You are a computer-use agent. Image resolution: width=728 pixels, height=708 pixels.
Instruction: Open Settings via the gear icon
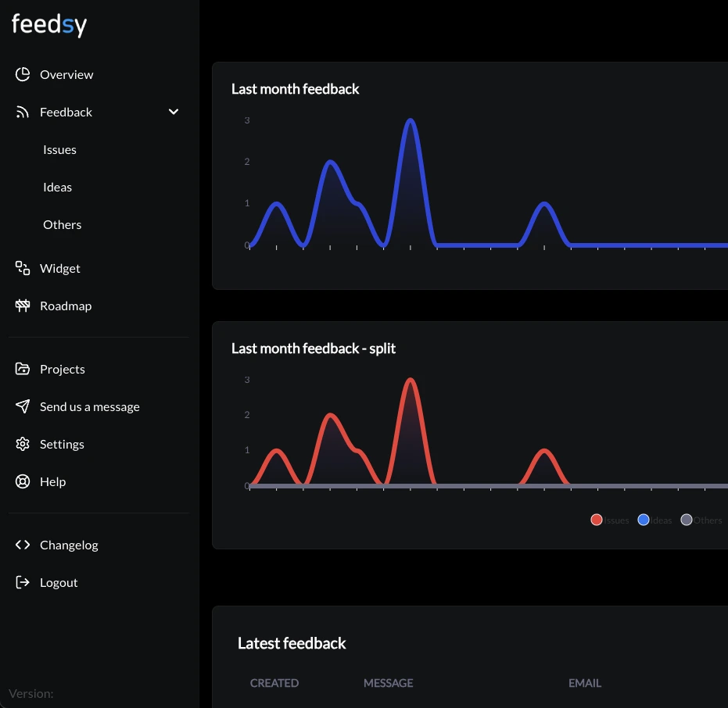pyautogui.click(x=23, y=444)
